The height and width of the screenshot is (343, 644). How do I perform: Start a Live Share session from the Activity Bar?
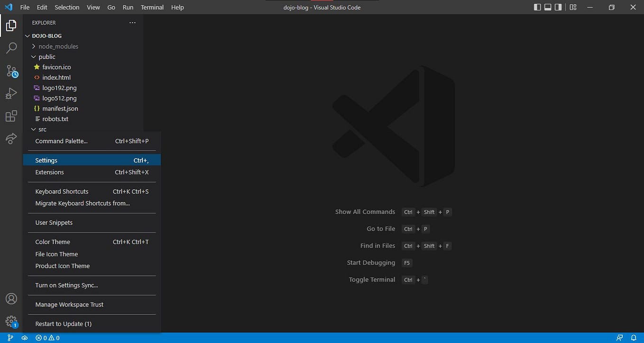coord(11,138)
